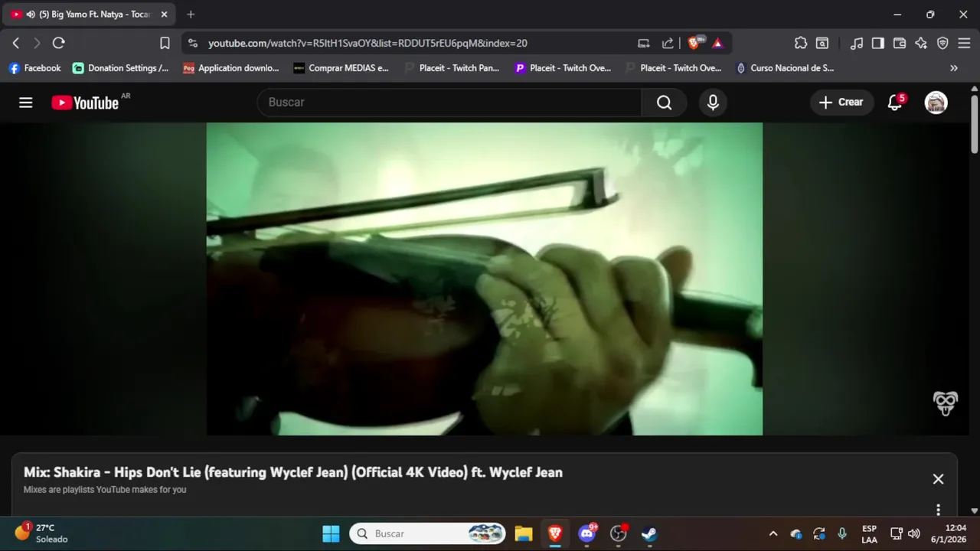980x551 pixels.
Task: Click the browser address bar URL
Action: pos(367,44)
